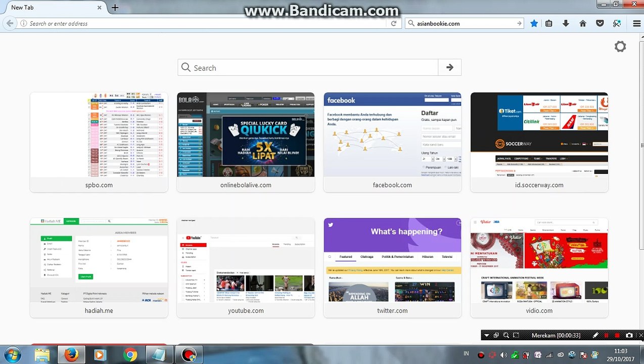Click the asianbookie.com search field

click(465, 23)
